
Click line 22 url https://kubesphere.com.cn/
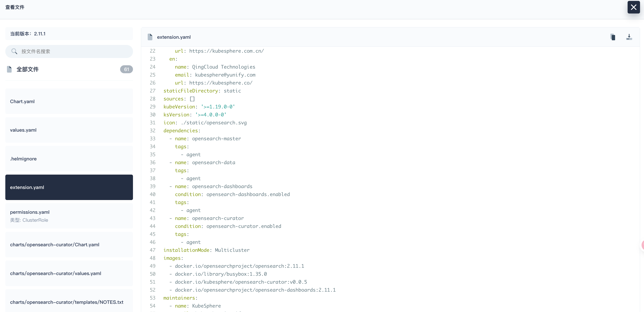[x=219, y=51]
